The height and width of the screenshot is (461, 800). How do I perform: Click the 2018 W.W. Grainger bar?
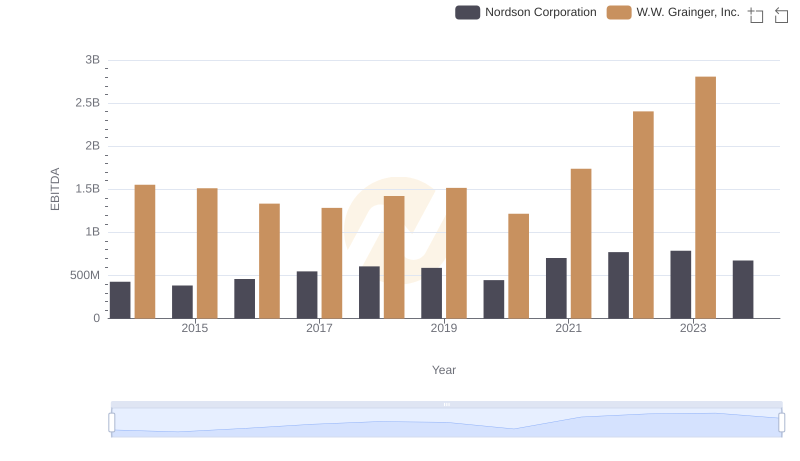pos(394,257)
